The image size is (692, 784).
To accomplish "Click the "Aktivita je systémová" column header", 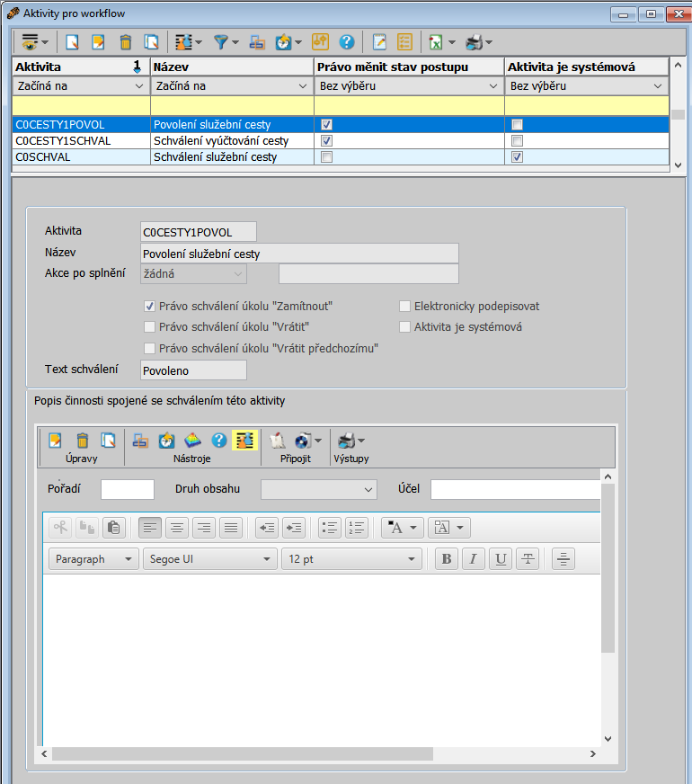I will coord(584,67).
